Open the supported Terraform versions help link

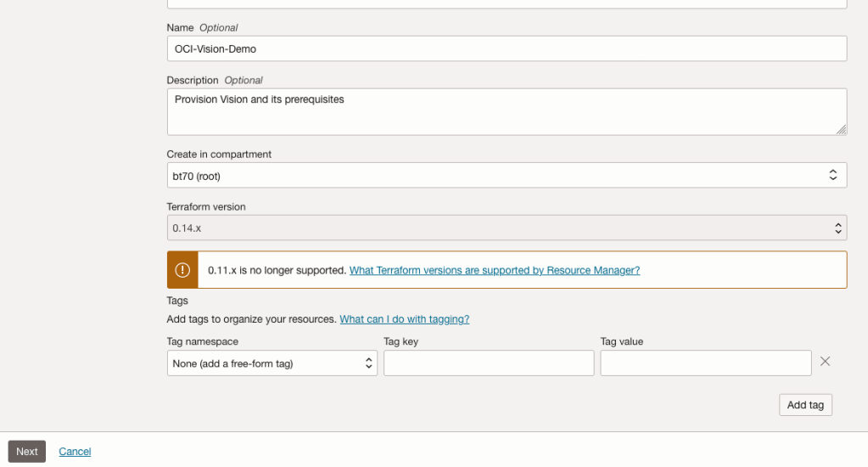tap(495, 271)
